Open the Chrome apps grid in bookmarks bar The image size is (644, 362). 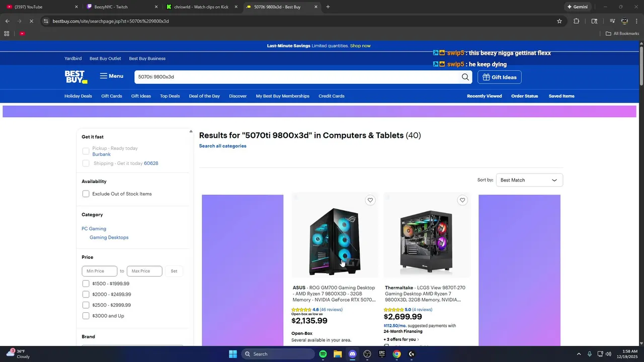[x=7, y=34]
